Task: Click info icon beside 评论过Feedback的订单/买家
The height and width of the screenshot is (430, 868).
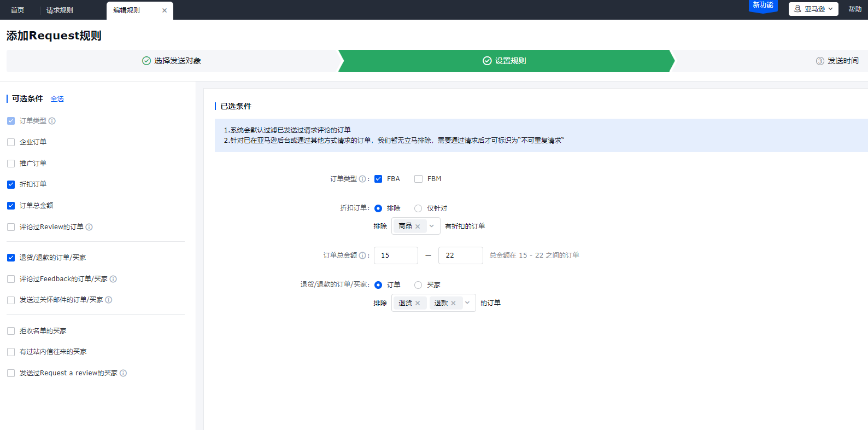Action: [x=113, y=279]
